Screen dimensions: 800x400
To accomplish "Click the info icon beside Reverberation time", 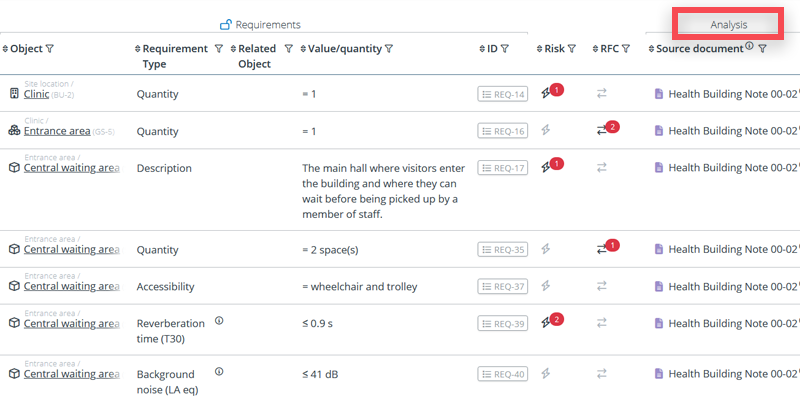I will (x=219, y=321).
